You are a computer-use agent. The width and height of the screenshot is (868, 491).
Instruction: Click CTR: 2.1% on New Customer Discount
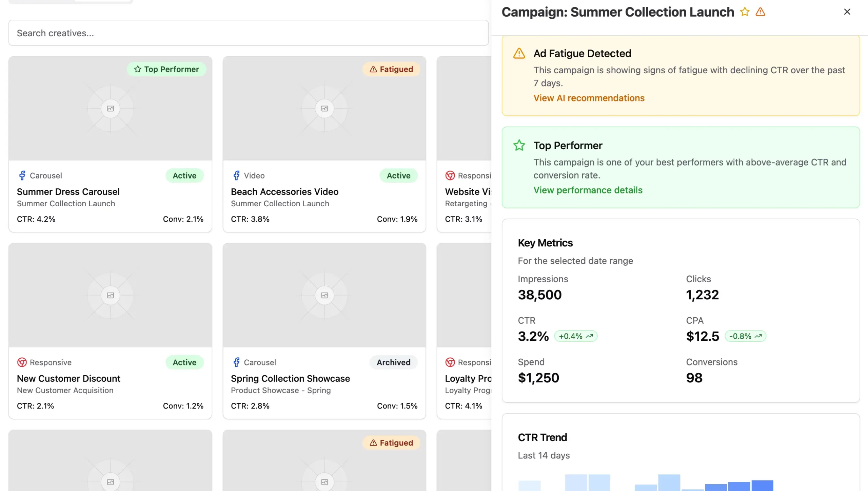tap(35, 406)
